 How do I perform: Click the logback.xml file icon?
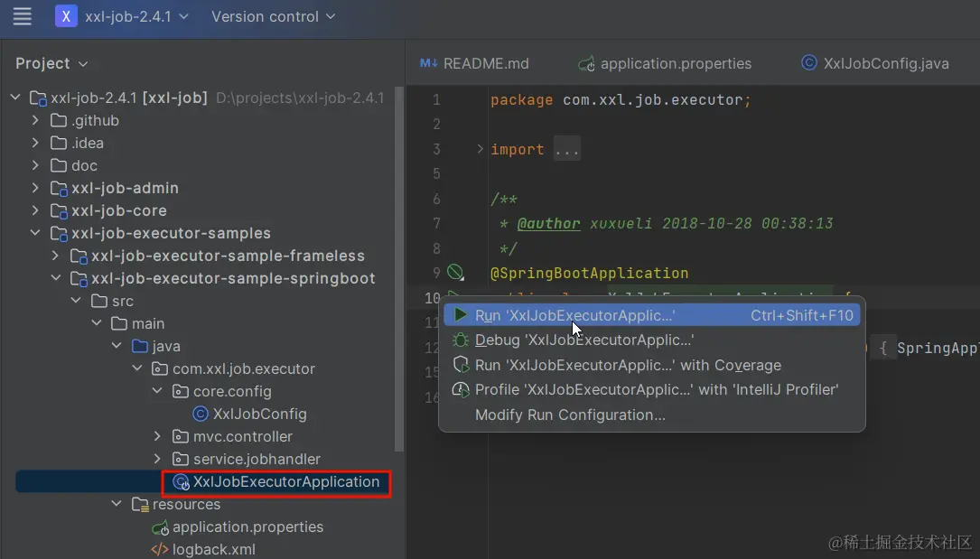pos(160,549)
